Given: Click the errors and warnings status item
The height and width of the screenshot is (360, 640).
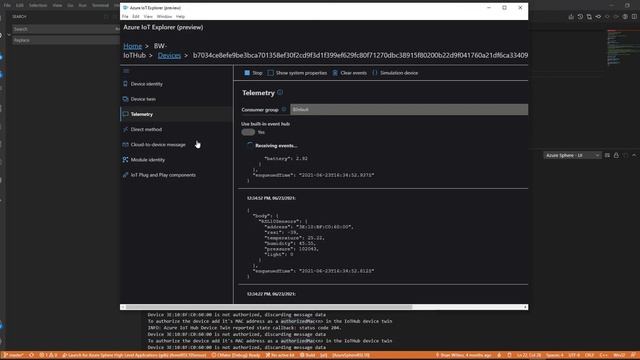Looking at the screenshot, I should click(x=49, y=355).
